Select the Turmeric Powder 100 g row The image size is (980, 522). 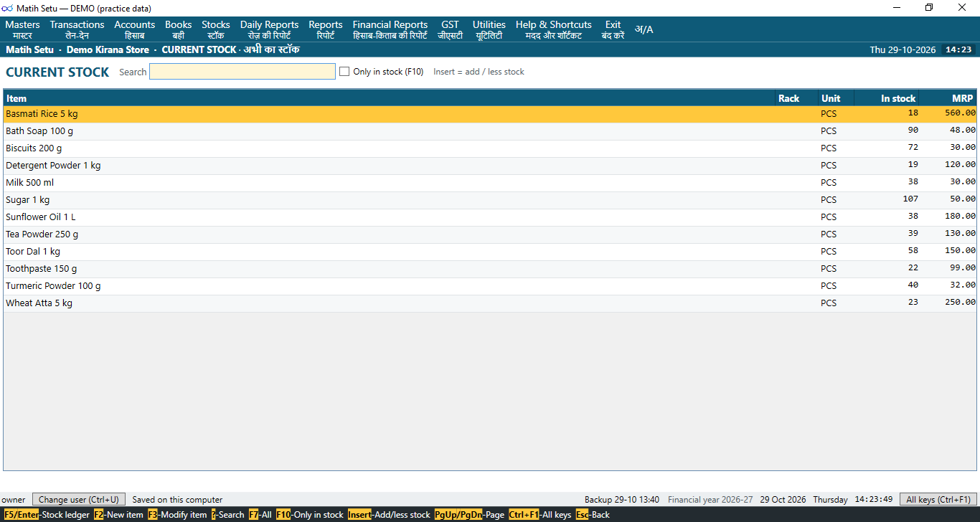click(490, 286)
